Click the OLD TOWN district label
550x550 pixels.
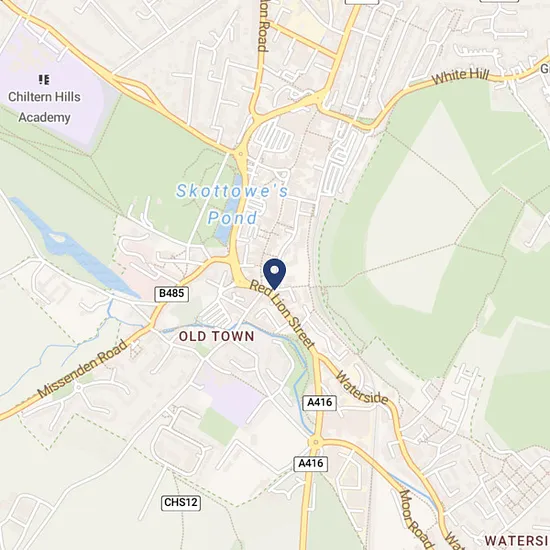pyautogui.click(x=216, y=336)
